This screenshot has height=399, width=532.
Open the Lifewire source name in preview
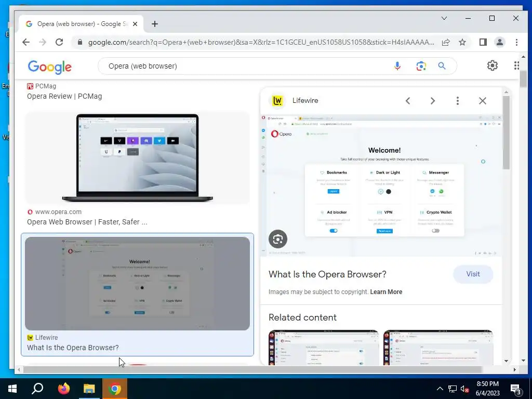tap(305, 100)
